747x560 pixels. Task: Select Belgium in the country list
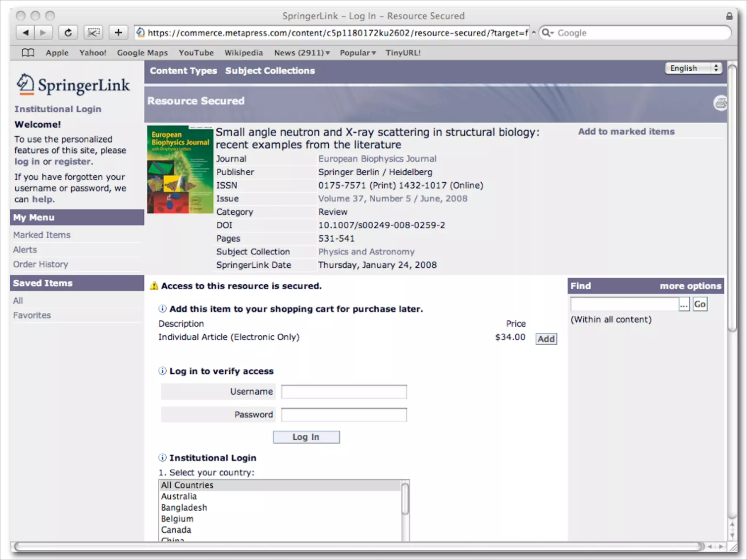[x=280, y=519]
